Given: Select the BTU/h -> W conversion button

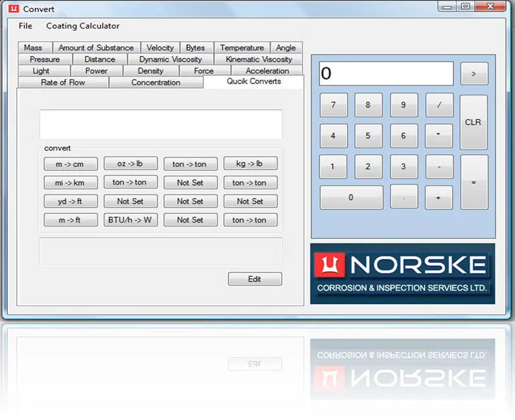Looking at the screenshot, I should click(130, 220).
